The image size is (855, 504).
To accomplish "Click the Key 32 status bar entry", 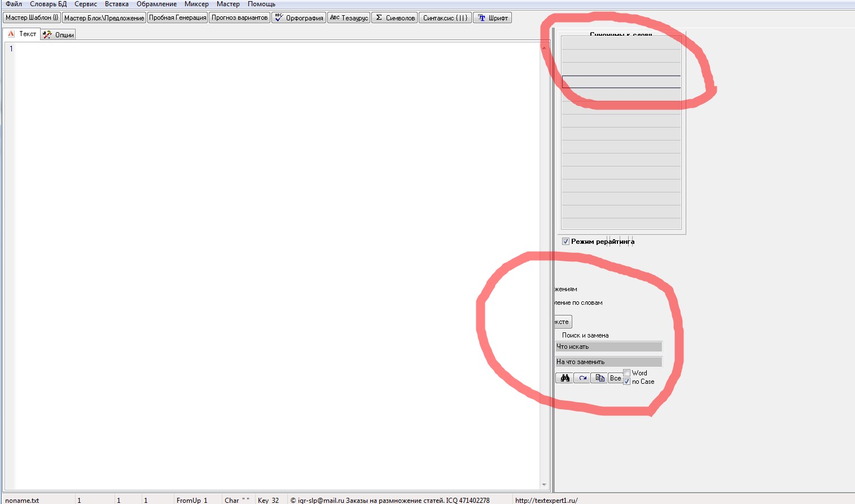I will pyautogui.click(x=268, y=500).
